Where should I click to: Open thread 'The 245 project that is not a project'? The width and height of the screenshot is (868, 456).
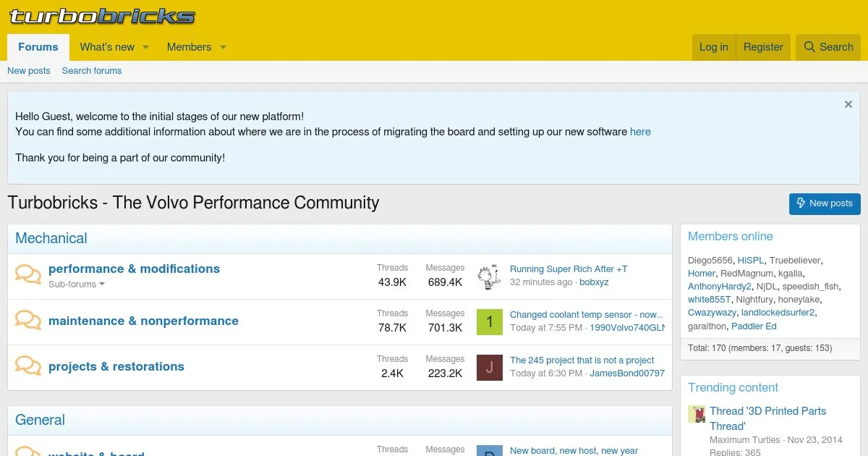tap(582, 360)
